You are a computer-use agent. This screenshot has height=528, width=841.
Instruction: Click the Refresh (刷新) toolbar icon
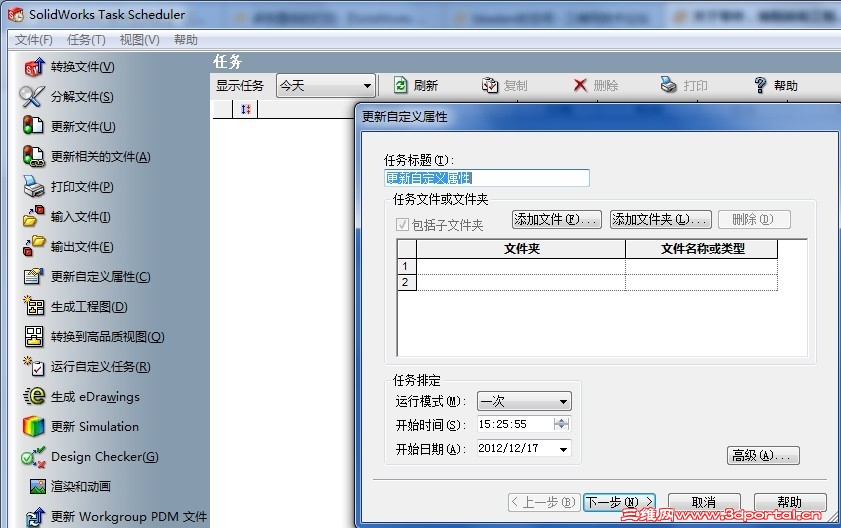(x=400, y=85)
